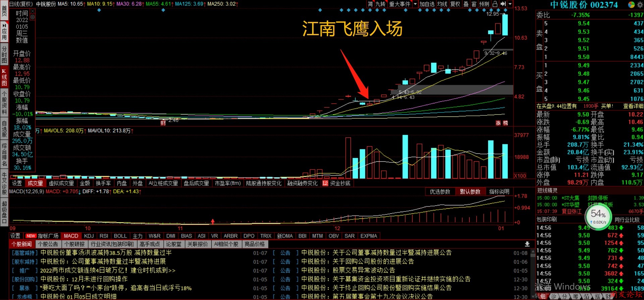Open settings gear beside stock name
The width and height of the screenshot is (644, 300).
click(x=639, y=5)
